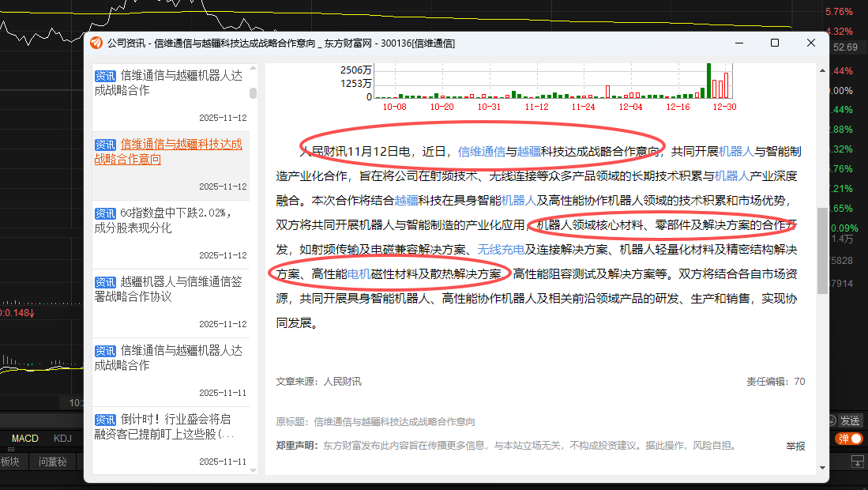
Task: Click the down arrow of the news list scrollbar
Action: tap(254, 470)
